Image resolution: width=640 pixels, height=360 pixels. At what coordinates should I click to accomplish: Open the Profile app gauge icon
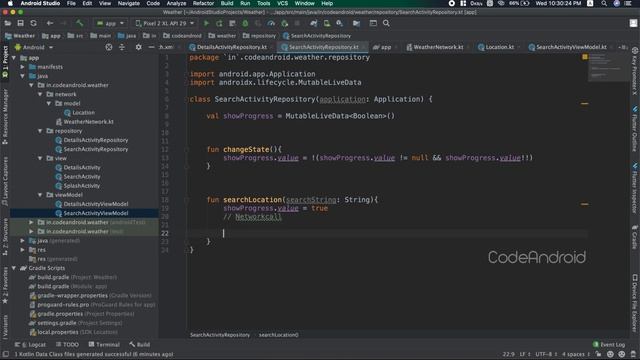coord(271,23)
